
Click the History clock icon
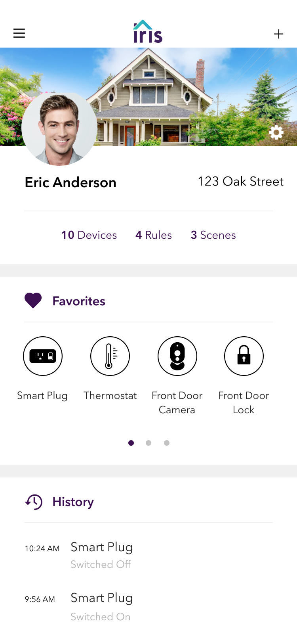click(x=34, y=502)
